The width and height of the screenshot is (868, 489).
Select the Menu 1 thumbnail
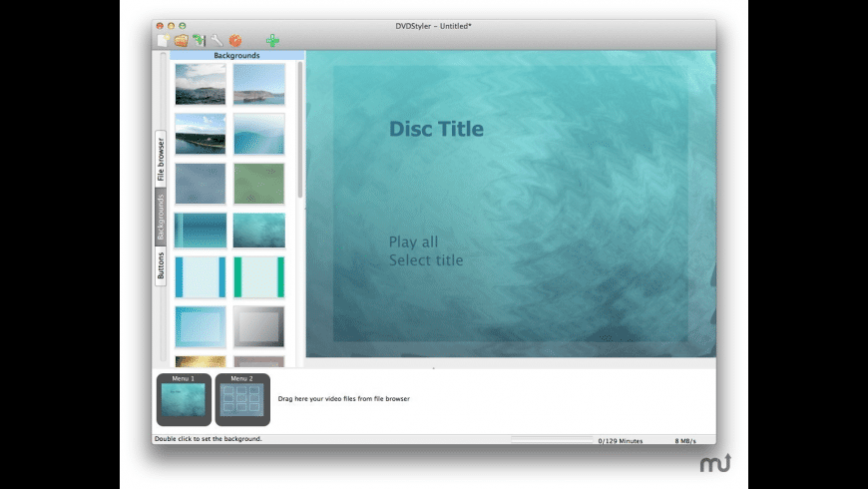point(184,401)
